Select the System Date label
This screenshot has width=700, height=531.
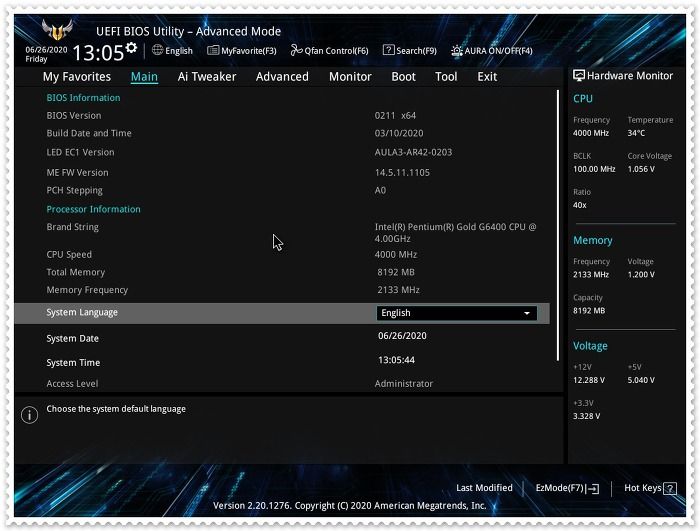tap(72, 339)
